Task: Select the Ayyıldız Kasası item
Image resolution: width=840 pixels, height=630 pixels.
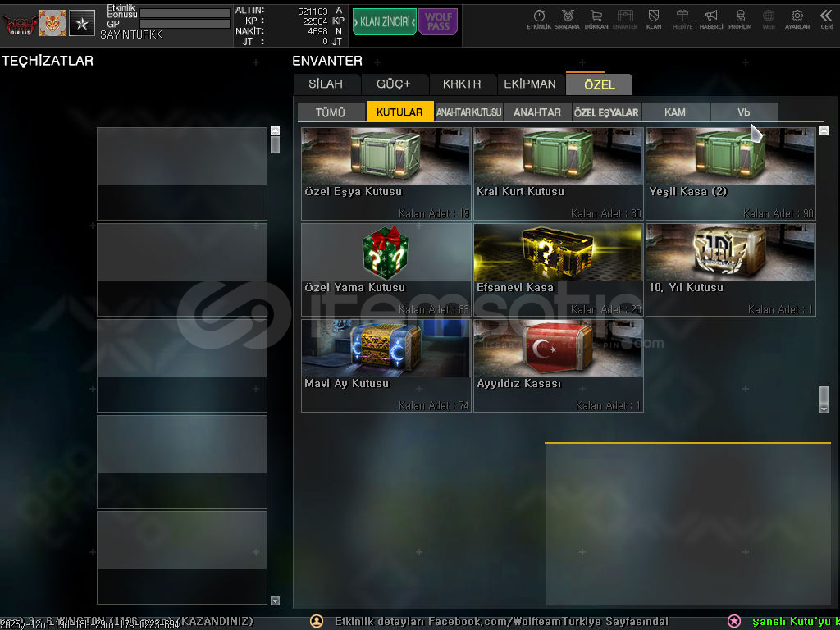Action: click(558, 366)
